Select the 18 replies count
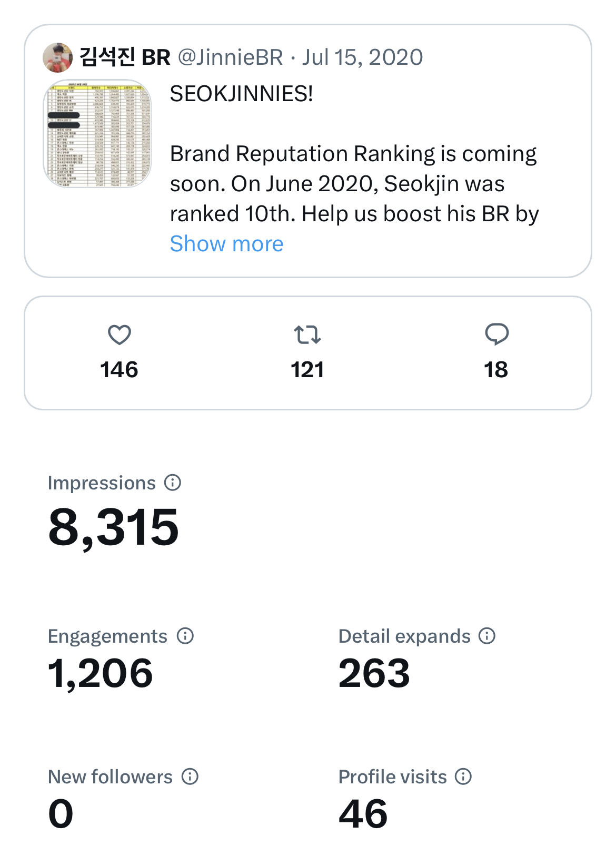The height and width of the screenshot is (855, 616). point(496,370)
